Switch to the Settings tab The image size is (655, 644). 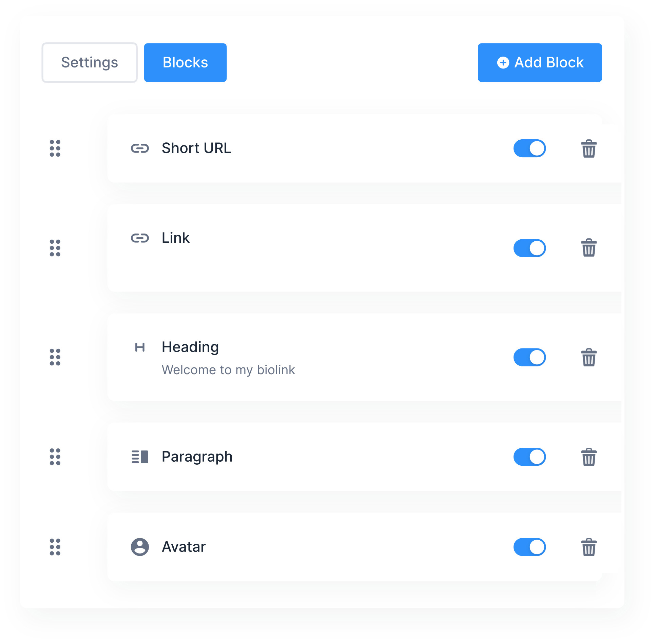point(90,63)
